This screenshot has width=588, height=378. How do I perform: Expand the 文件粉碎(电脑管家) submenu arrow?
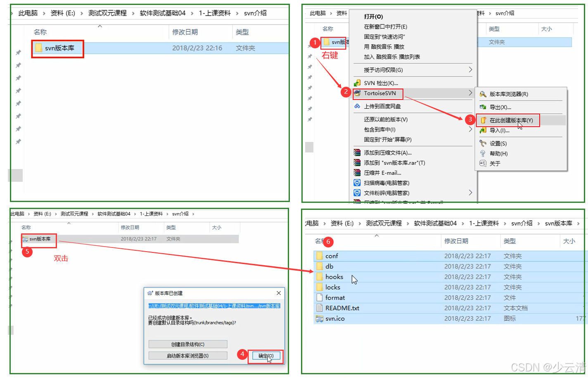tap(470, 193)
